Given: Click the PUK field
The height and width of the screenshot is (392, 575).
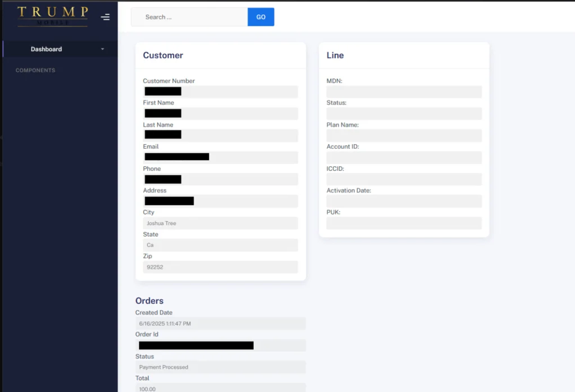Looking at the screenshot, I should 404,223.
